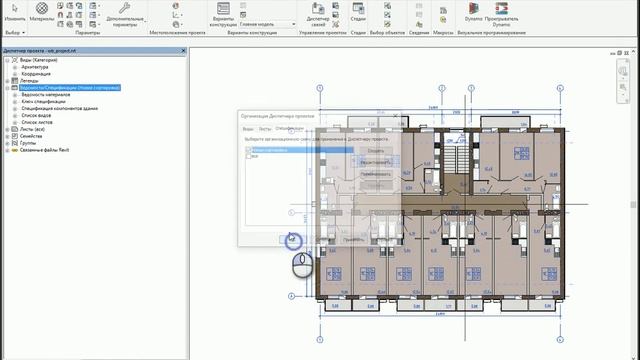Select Ключ спецификации in tree

[x=43, y=102]
